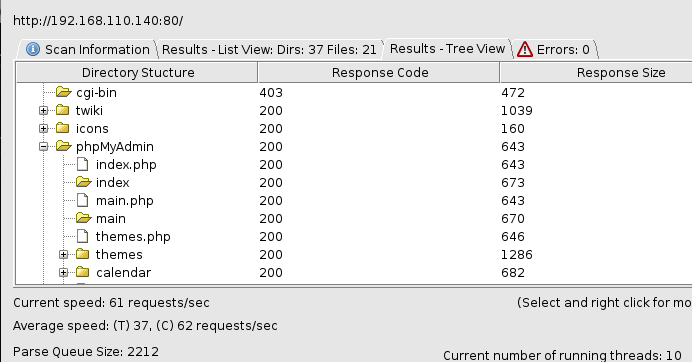This screenshot has width=692, height=362.
Task: Click the icons folder icon
Action: pos(63,128)
